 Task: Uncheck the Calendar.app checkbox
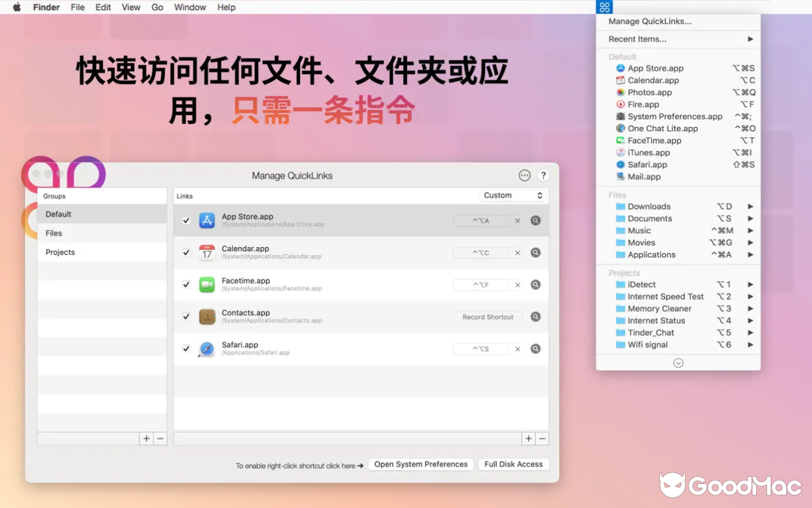tap(186, 252)
